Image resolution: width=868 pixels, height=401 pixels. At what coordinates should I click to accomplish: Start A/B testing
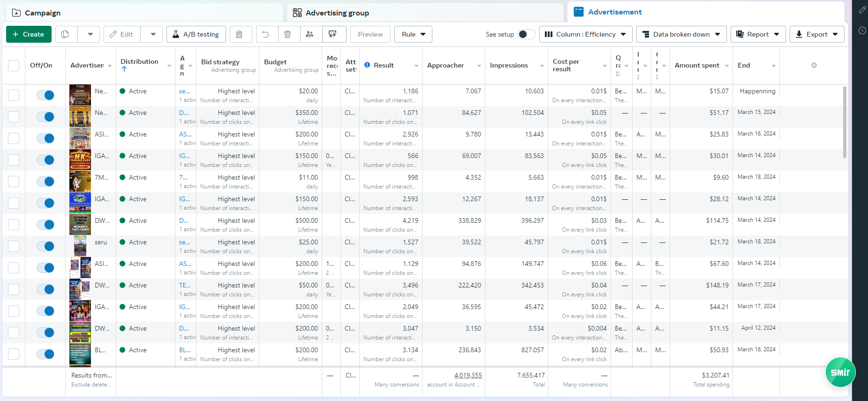pyautogui.click(x=196, y=34)
